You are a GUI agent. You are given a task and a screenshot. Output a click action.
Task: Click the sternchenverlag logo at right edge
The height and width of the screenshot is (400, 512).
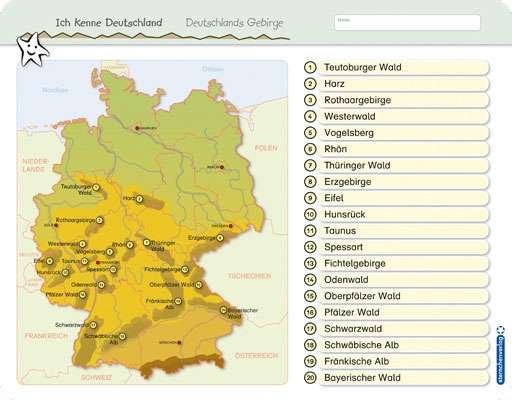[x=500, y=355]
